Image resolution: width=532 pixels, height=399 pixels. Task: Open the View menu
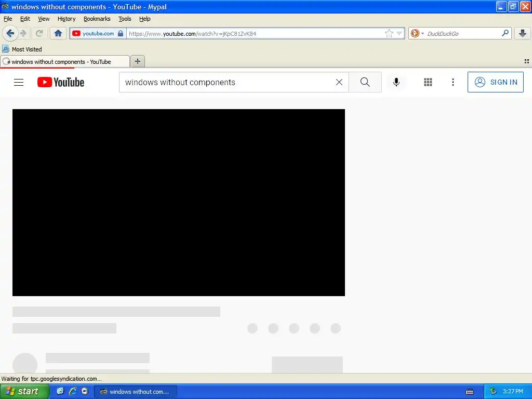point(44,19)
